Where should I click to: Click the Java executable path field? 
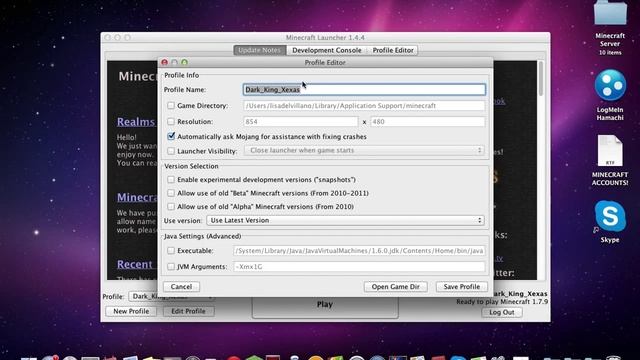point(359,251)
